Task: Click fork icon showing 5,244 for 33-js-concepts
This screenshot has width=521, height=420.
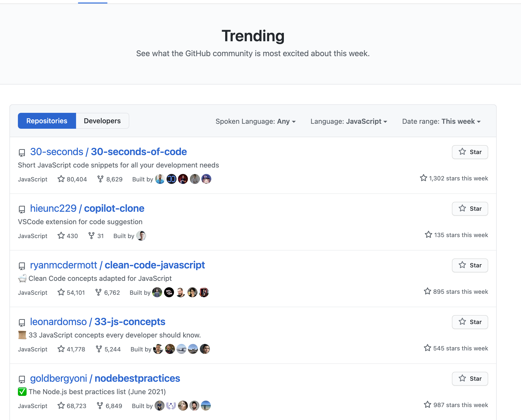Action: pos(99,349)
